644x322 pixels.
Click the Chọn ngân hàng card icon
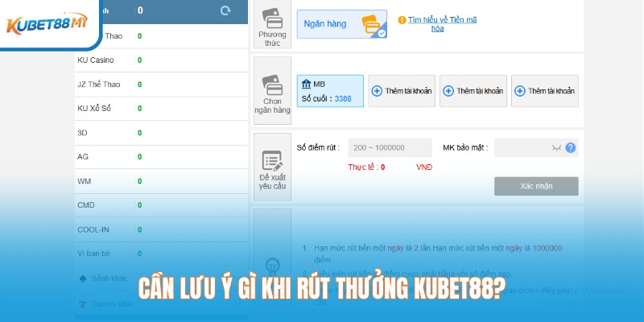(x=272, y=85)
